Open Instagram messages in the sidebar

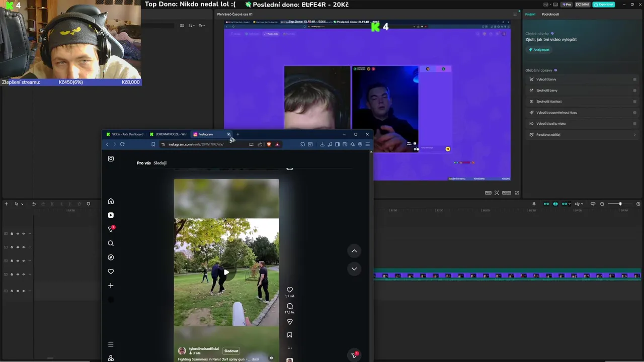pyautogui.click(x=111, y=229)
